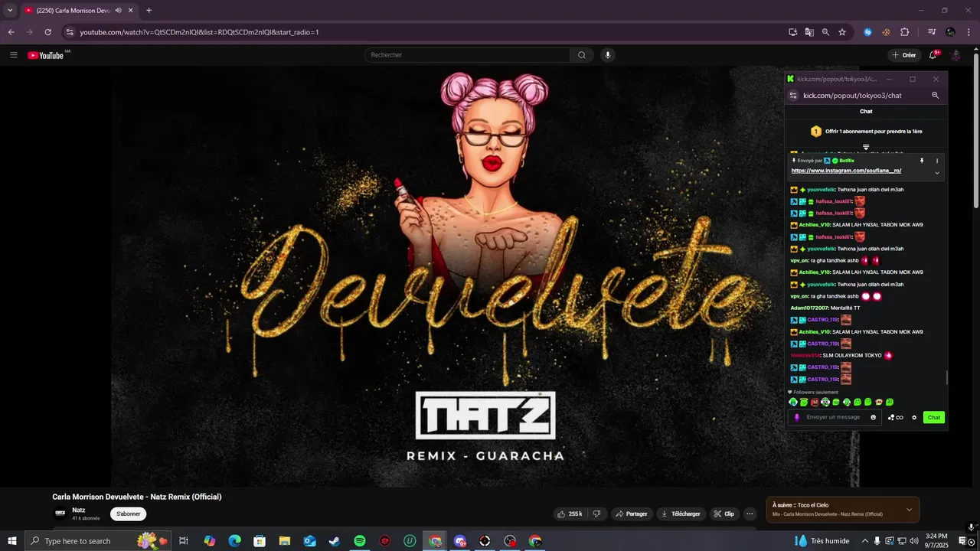
Task: Expand the pinned message chevron
Action: [937, 173]
